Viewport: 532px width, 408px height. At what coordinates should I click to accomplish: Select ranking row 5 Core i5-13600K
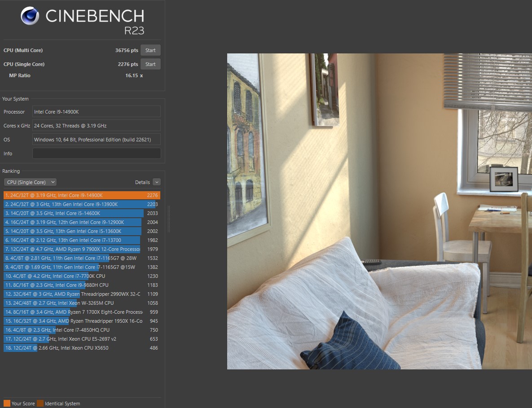pyautogui.click(x=82, y=231)
